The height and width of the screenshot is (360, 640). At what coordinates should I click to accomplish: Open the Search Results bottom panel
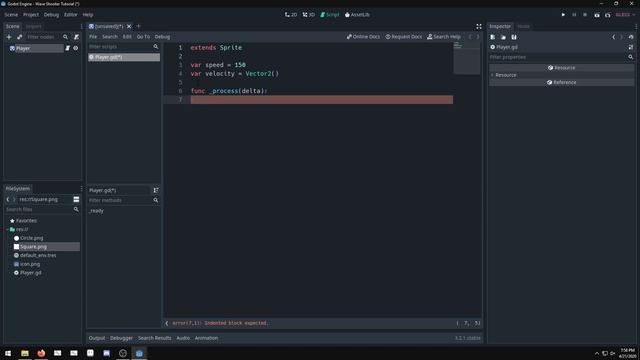click(155, 338)
